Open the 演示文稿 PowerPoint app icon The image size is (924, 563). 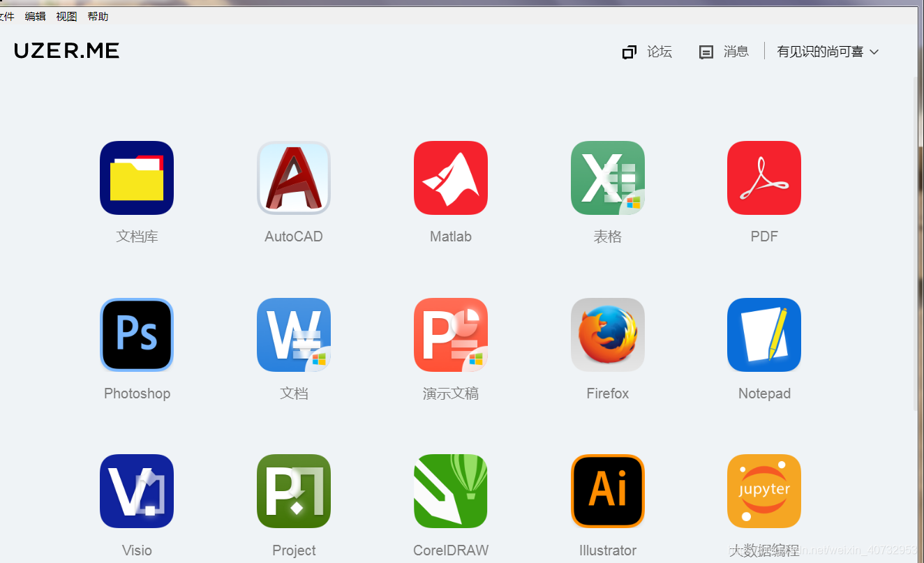[x=451, y=335]
